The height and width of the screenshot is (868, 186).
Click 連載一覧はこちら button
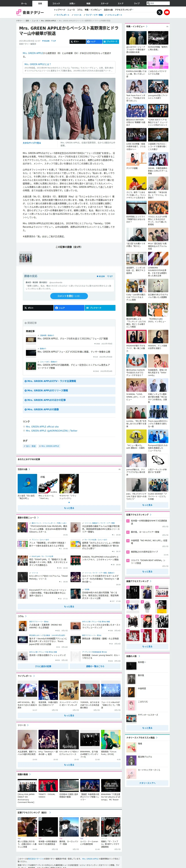95,666
